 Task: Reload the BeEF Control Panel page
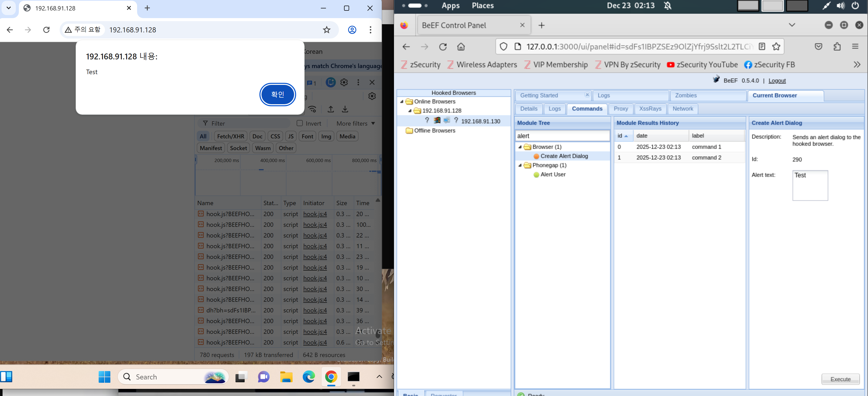point(443,47)
